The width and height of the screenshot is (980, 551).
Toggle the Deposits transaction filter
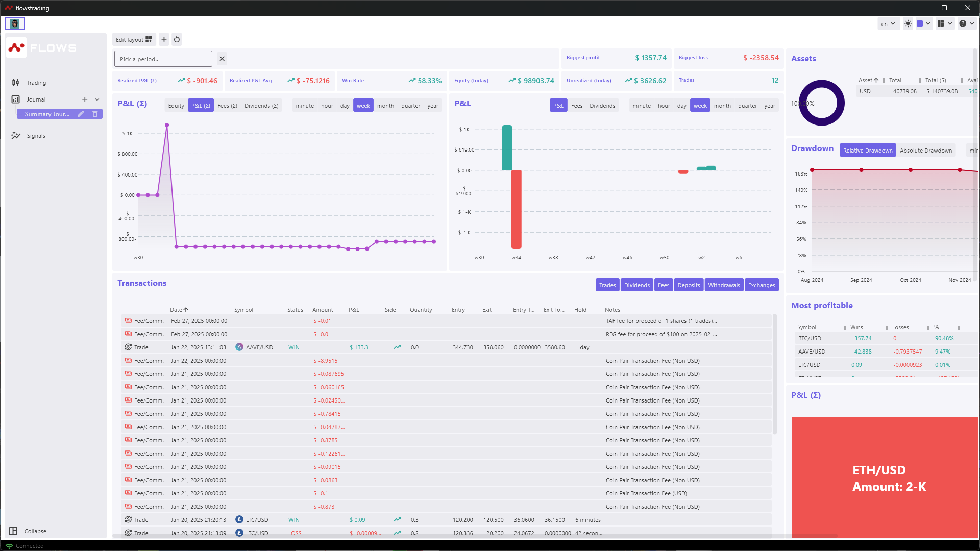click(x=689, y=285)
